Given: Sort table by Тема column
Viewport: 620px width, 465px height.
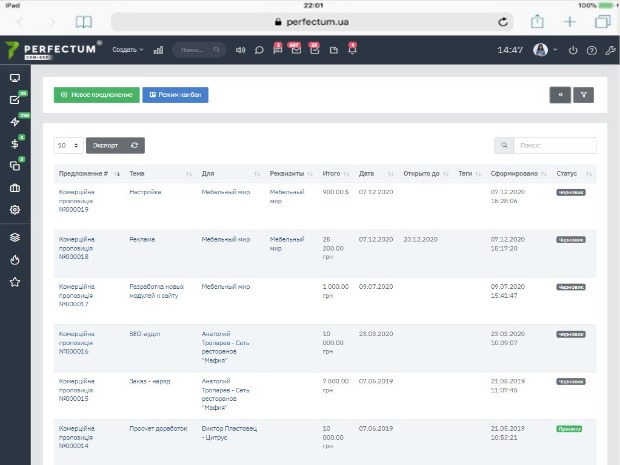Looking at the screenshot, I should 161,174.
